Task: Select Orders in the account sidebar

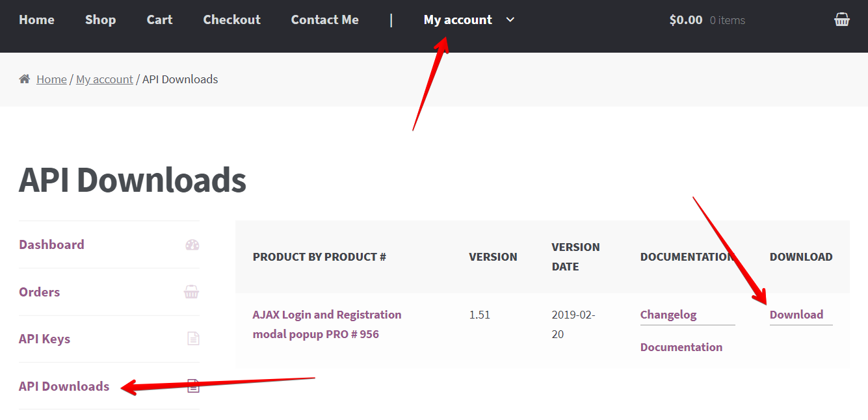Action: [x=39, y=291]
